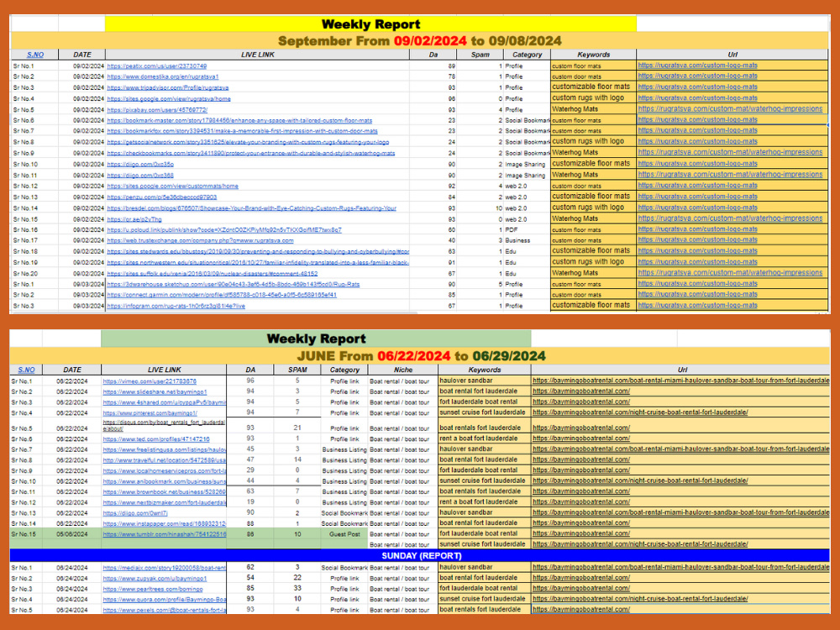Open the travelful.net location link
Viewport: 840px width, 630px height.
(164, 460)
